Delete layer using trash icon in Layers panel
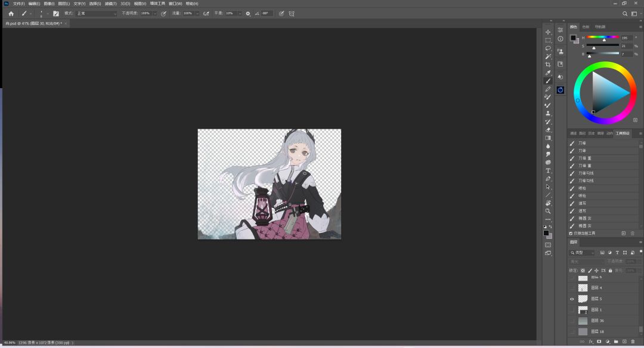Screen dimensions: 644x348 coord(633,341)
